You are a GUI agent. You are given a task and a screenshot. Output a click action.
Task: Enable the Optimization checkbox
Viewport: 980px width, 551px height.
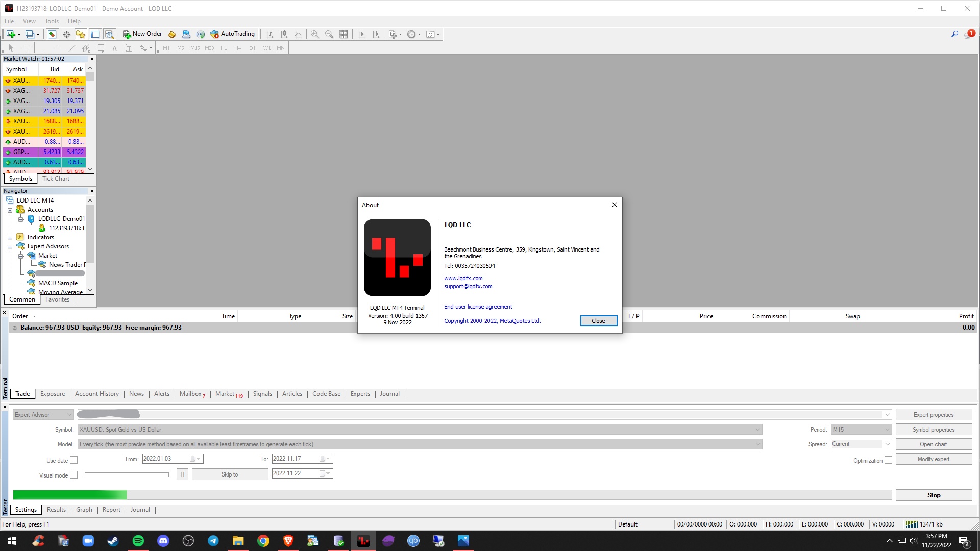(888, 460)
